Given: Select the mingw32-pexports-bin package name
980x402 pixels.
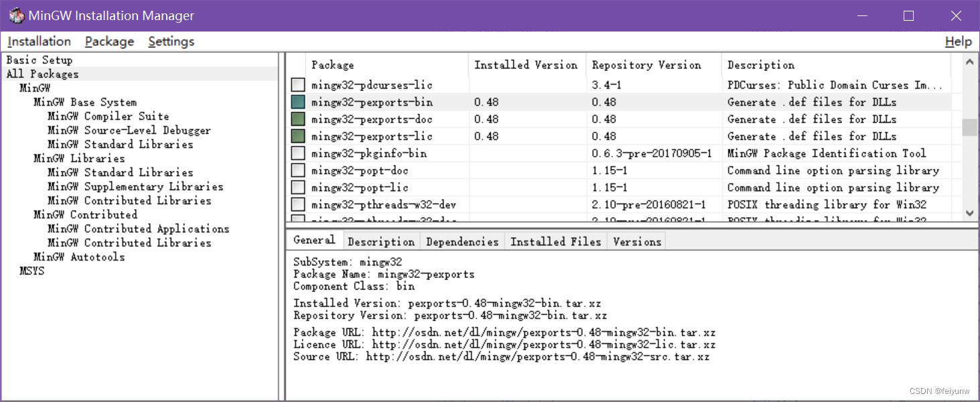Looking at the screenshot, I should 372,102.
